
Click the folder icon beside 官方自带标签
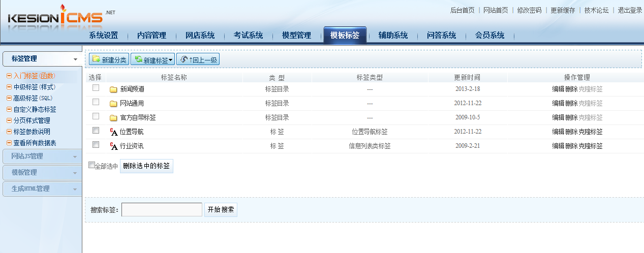click(113, 118)
